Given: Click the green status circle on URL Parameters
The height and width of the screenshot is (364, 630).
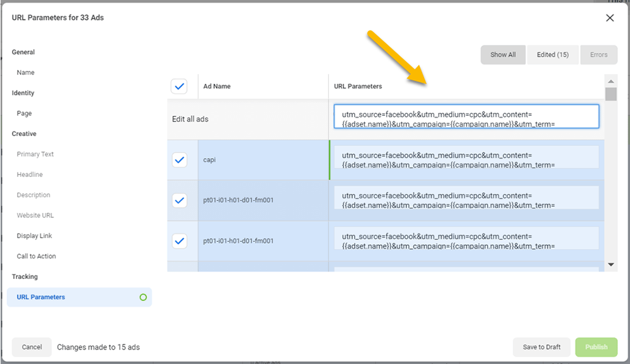Looking at the screenshot, I should pyautogui.click(x=143, y=297).
